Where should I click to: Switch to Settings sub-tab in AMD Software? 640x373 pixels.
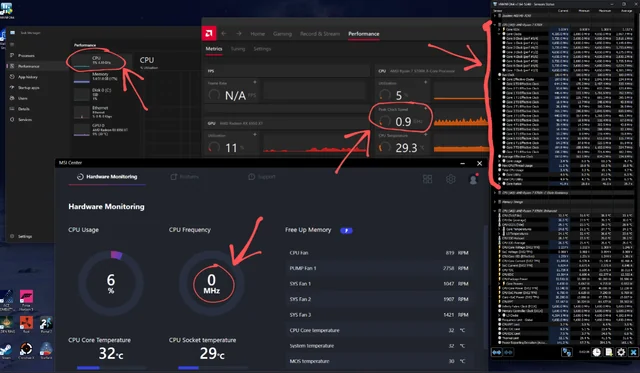coord(262,49)
